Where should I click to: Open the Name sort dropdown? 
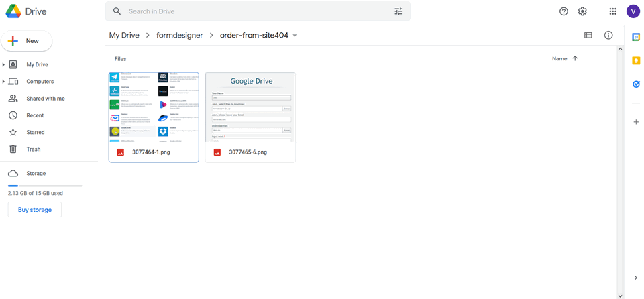coord(559,59)
